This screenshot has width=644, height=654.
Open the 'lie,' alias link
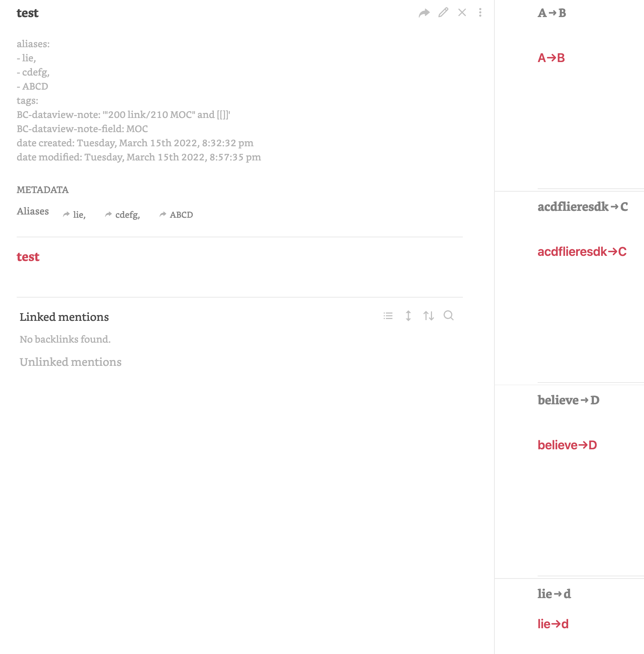pyautogui.click(x=79, y=215)
